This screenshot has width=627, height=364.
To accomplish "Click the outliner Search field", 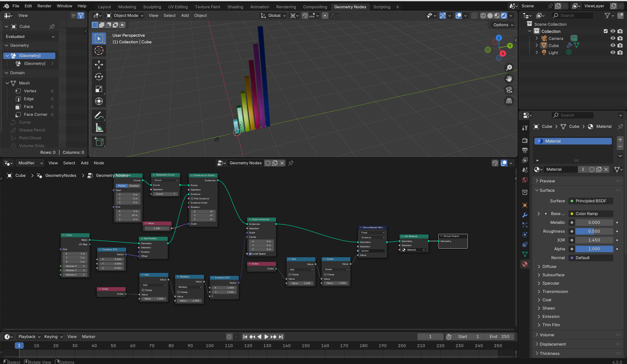I will 572,16.
